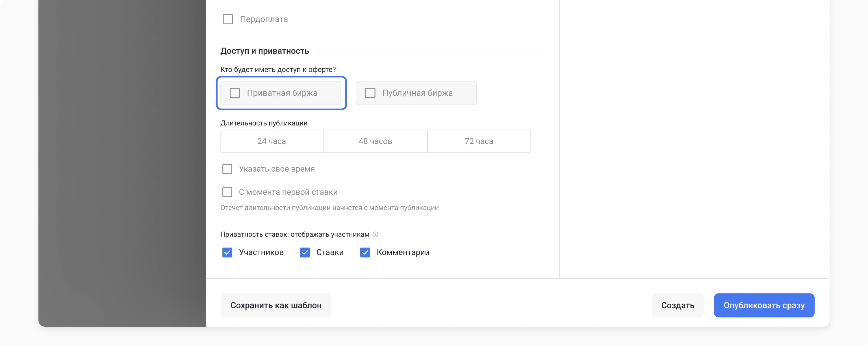Uncheck the Ставки checkbox

tap(305, 253)
